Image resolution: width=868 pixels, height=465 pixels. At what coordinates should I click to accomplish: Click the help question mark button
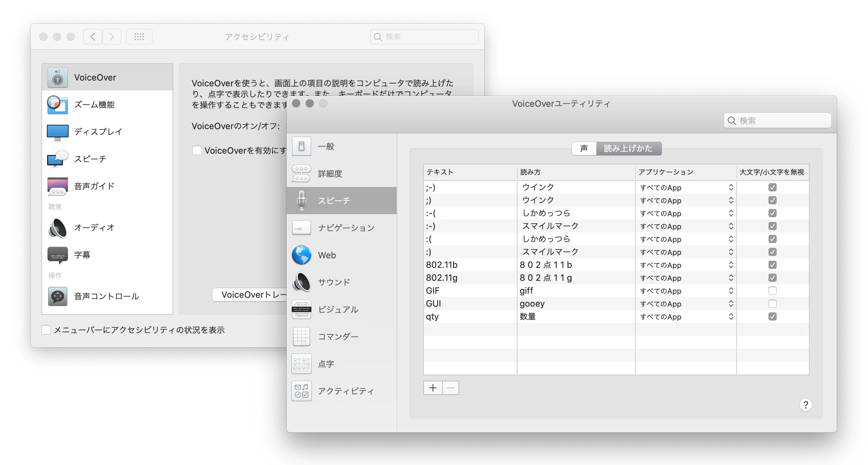[x=806, y=405]
